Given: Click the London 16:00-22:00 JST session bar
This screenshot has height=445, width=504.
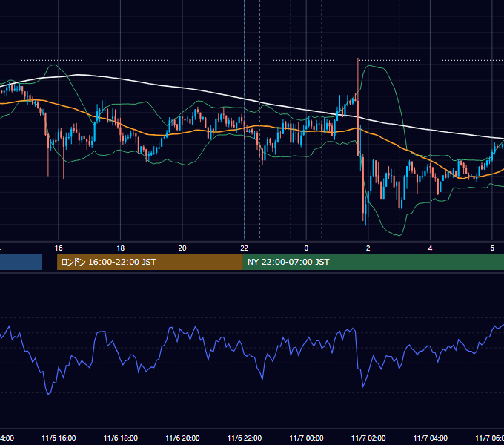Looking at the screenshot, I should (x=150, y=262).
